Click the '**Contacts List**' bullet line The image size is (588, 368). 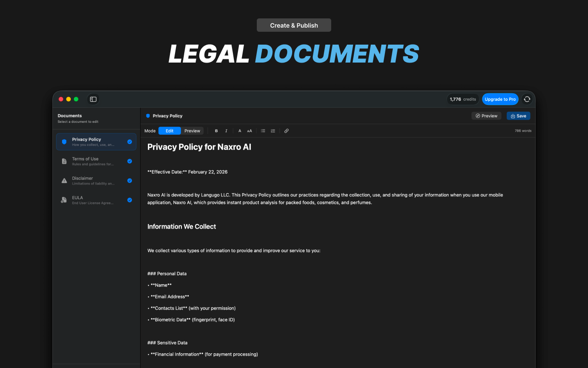coord(192,308)
